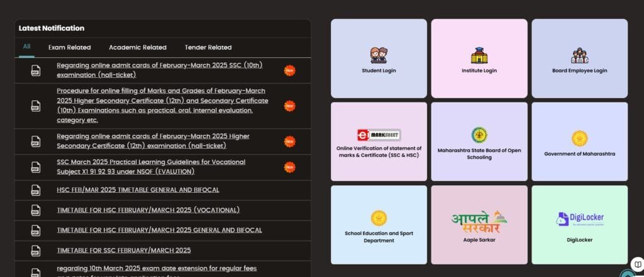Open the Student Login tile icon
The image size is (644, 277).
tap(379, 55)
